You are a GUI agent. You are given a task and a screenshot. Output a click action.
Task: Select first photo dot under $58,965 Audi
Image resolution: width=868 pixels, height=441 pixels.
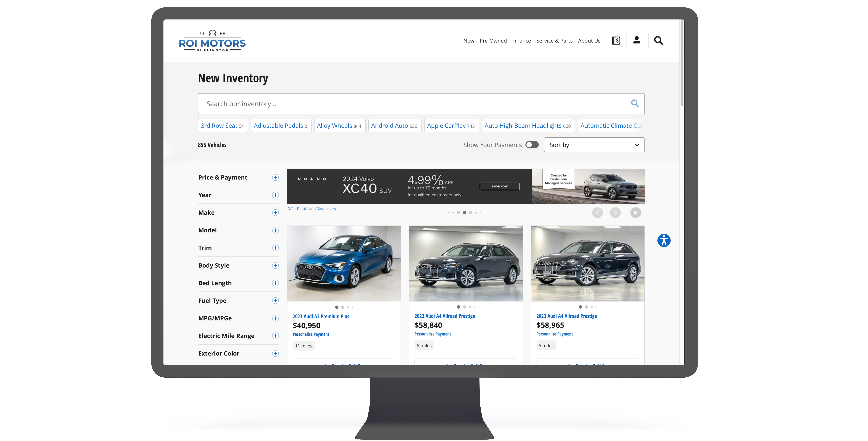point(580,307)
